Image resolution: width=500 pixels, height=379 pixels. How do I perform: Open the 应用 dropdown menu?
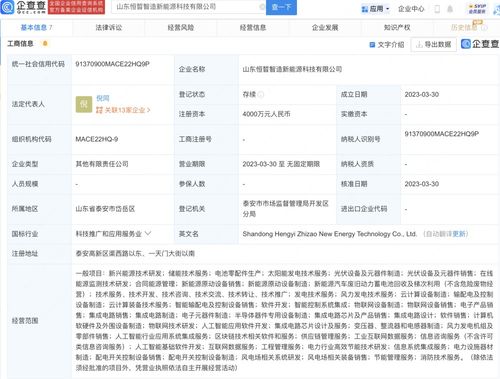pos(376,9)
